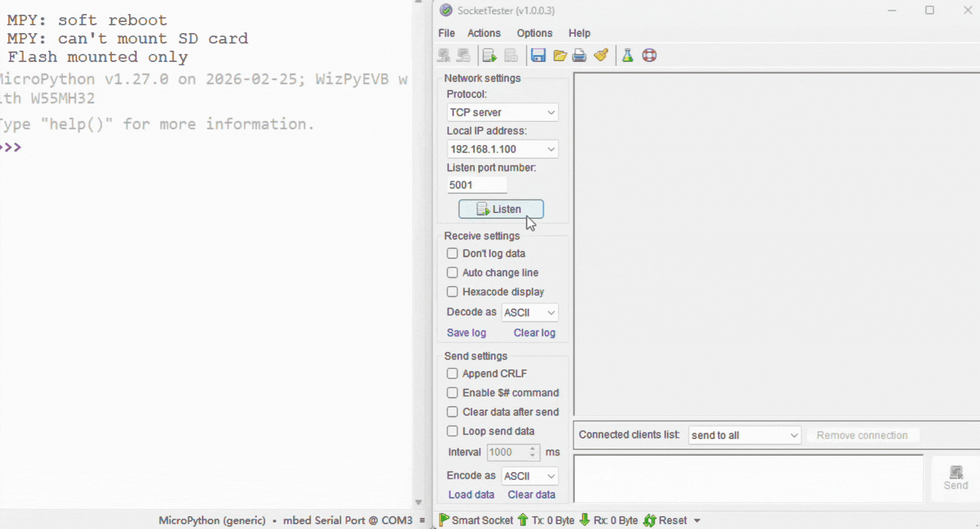Click the disconnect-client toolbar icon
This screenshot has width=980, height=529.
464,56
